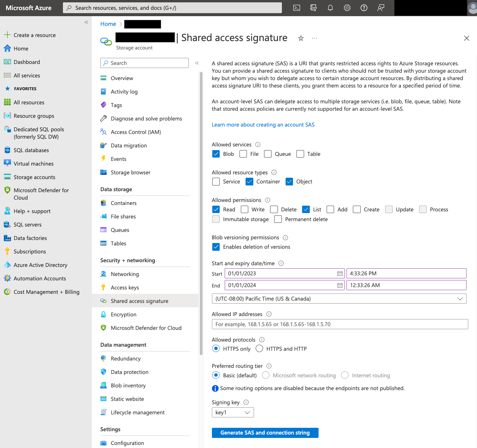This screenshot has height=448, width=477.
Task: Collapse the left storage account menu
Action: point(197,63)
